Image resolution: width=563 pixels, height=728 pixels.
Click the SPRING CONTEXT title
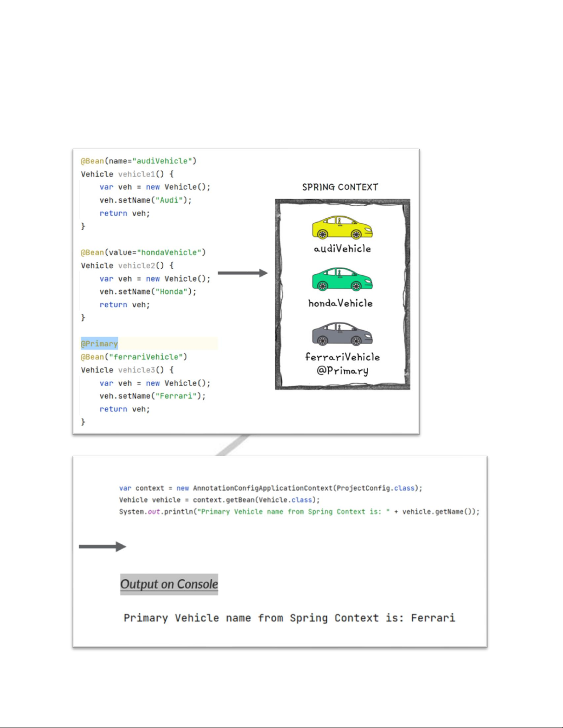coord(340,187)
